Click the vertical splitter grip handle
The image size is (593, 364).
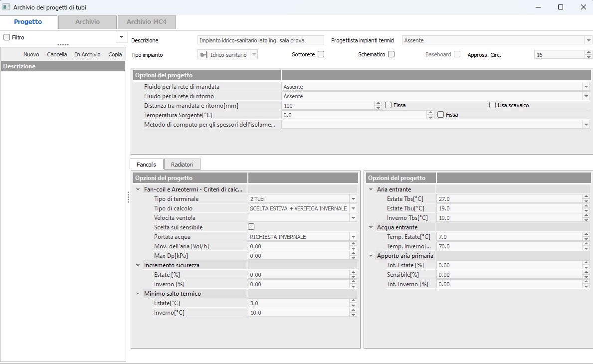129,198
